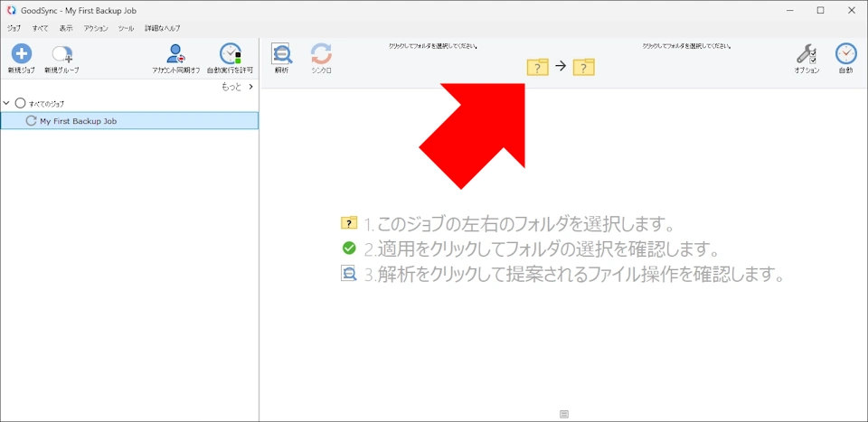
Task: Click the シンクロ sync icon
Action: (321, 54)
